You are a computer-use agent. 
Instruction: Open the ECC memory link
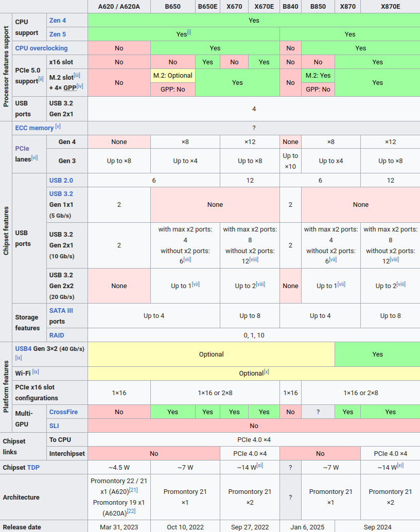click(34, 128)
